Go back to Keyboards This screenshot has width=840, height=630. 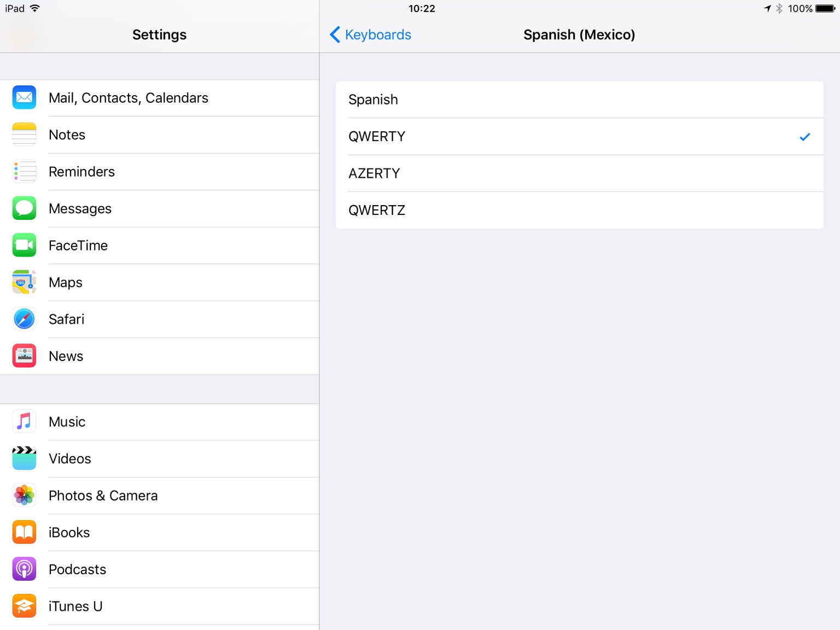click(x=370, y=35)
